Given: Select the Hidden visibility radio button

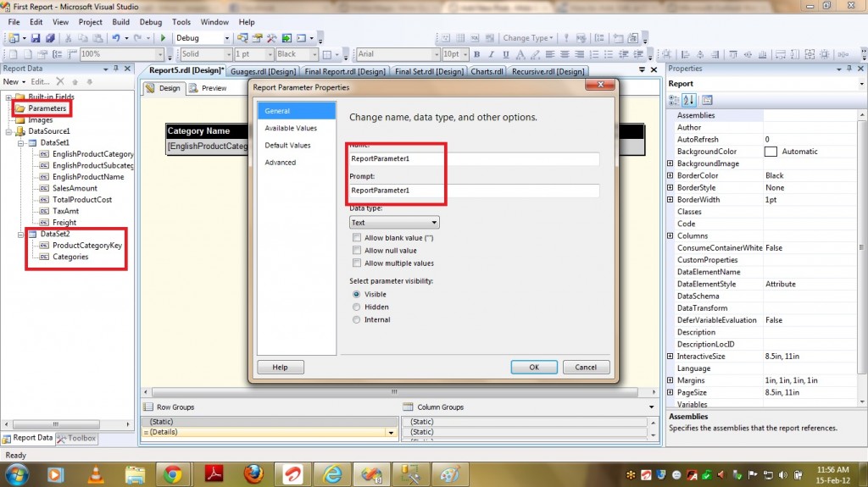Looking at the screenshot, I should point(357,307).
